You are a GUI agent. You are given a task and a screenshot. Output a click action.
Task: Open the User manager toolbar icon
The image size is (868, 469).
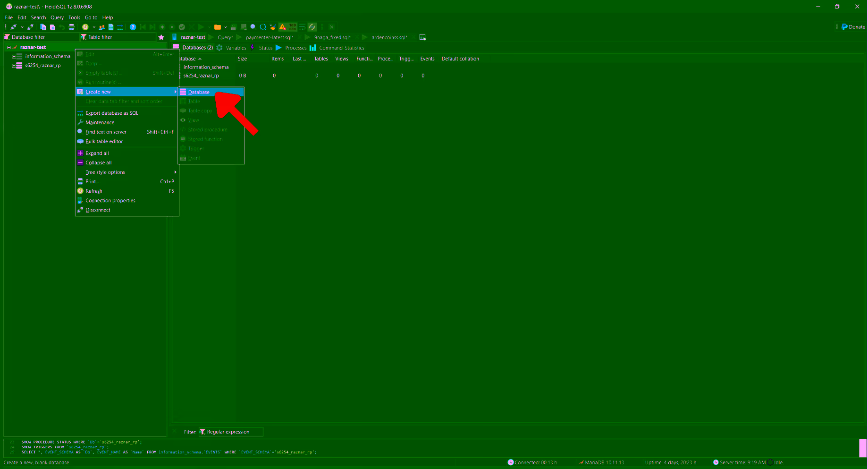pyautogui.click(x=101, y=27)
